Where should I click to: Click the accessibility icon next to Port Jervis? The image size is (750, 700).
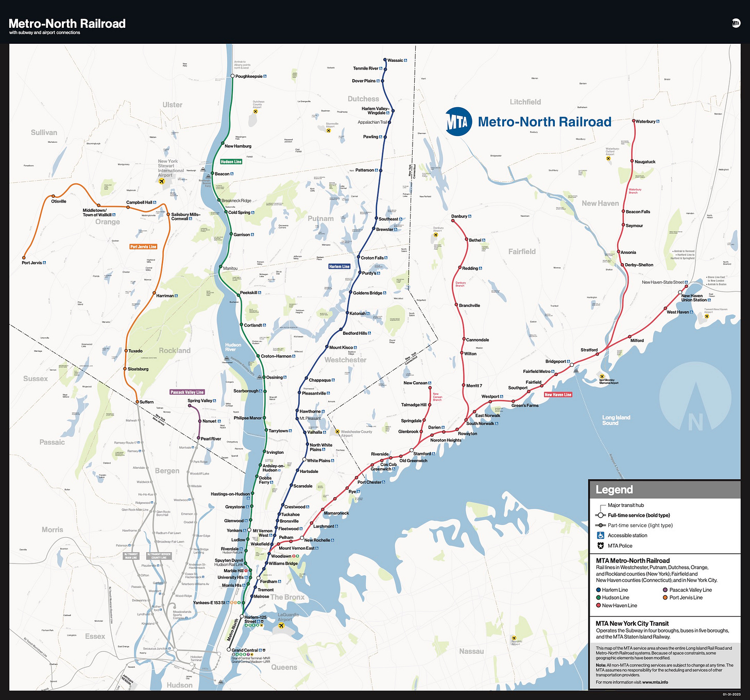(x=44, y=263)
